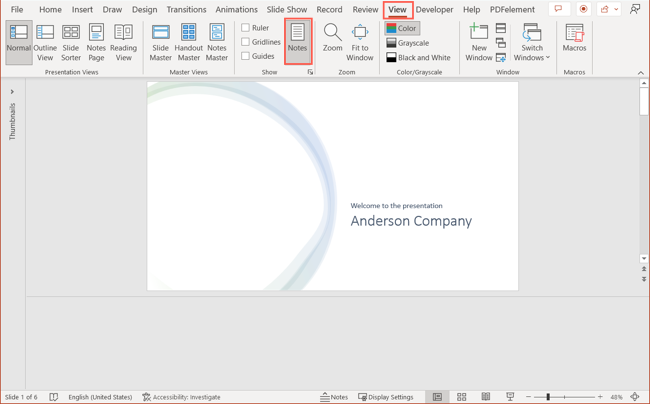The height and width of the screenshot is (404, 650).
Task: Click the zoom out minus button
Action: tap(529, 397)
